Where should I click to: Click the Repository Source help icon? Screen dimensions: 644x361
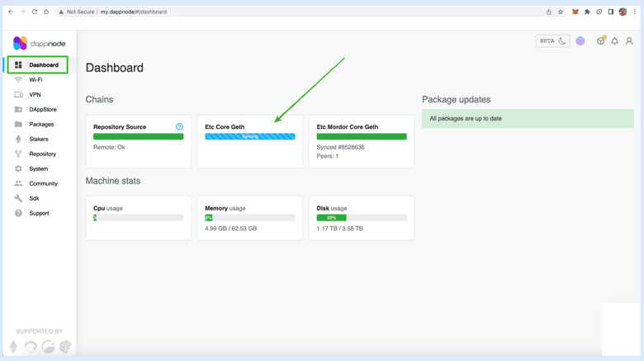(x=179, y=127)
